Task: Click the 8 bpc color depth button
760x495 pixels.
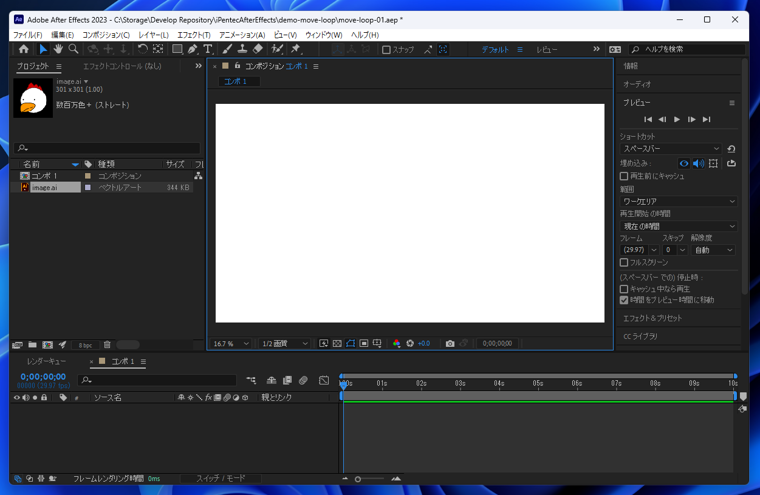Action: 85,345
